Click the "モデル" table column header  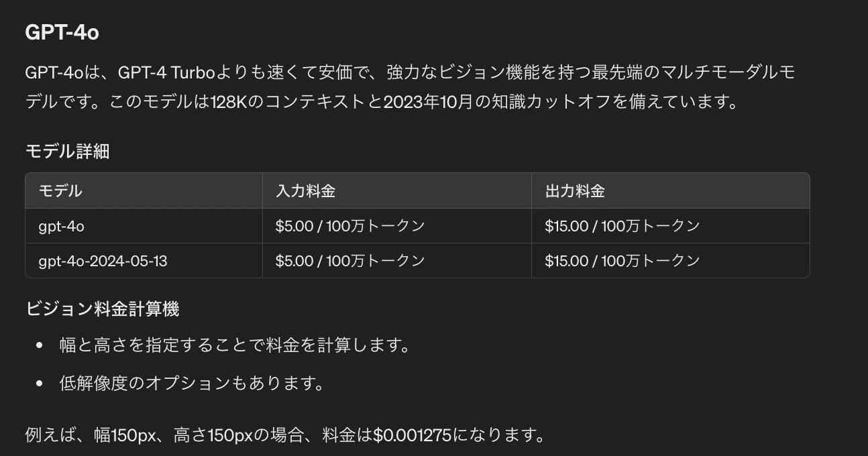[60, 191]
